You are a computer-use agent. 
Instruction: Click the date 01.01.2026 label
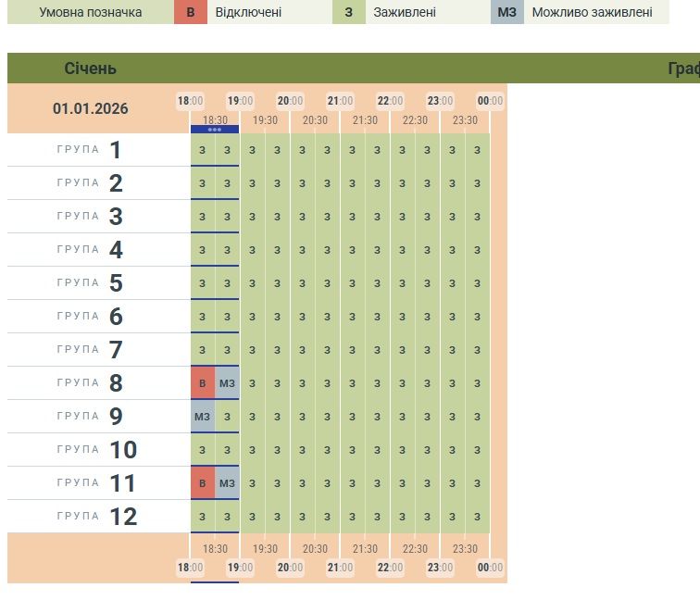(91, 108)
